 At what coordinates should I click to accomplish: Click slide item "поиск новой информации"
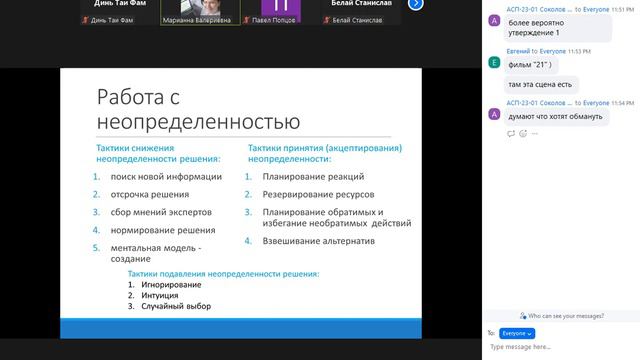(x=167, y=177)
